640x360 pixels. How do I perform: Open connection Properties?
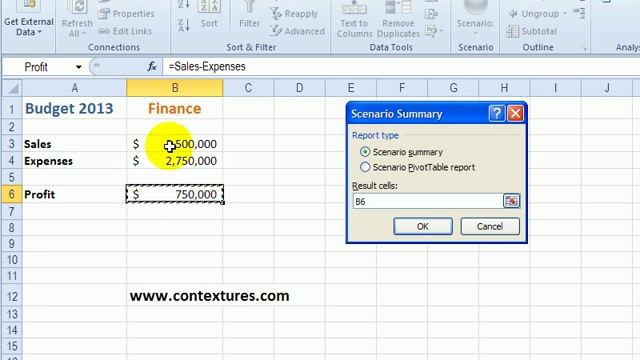[x=127, y=13]
